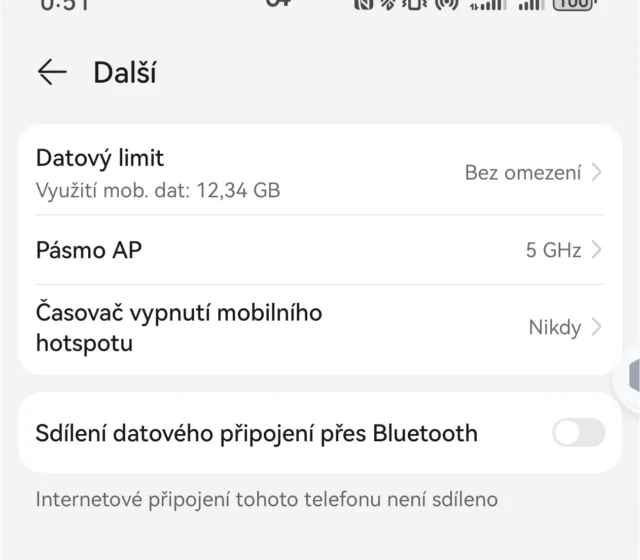The image size is (640, 560).
Task: Tap the "Nikdy" timer value
Action: pos(554,327)
